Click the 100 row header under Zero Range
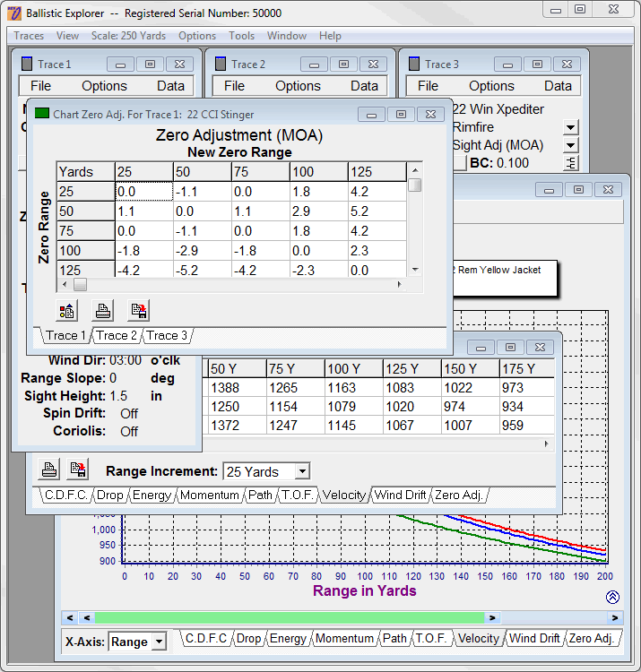 click(86, 250)
